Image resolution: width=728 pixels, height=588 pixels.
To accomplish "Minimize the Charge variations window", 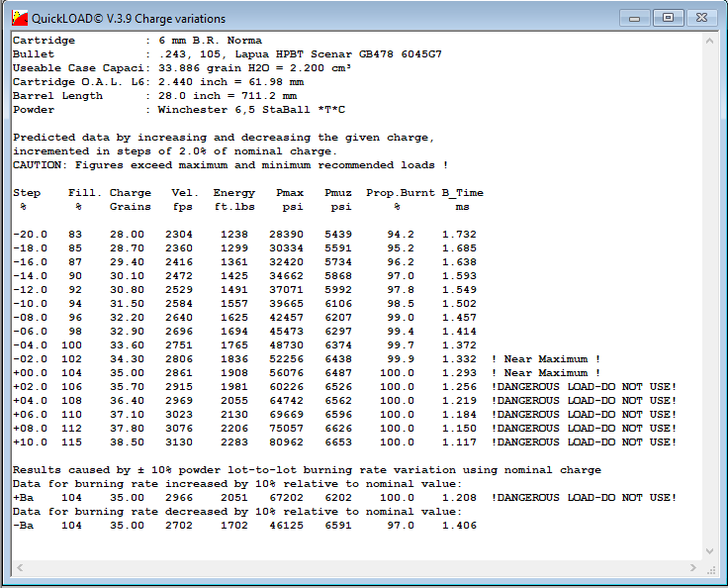I will coord(639,17).
